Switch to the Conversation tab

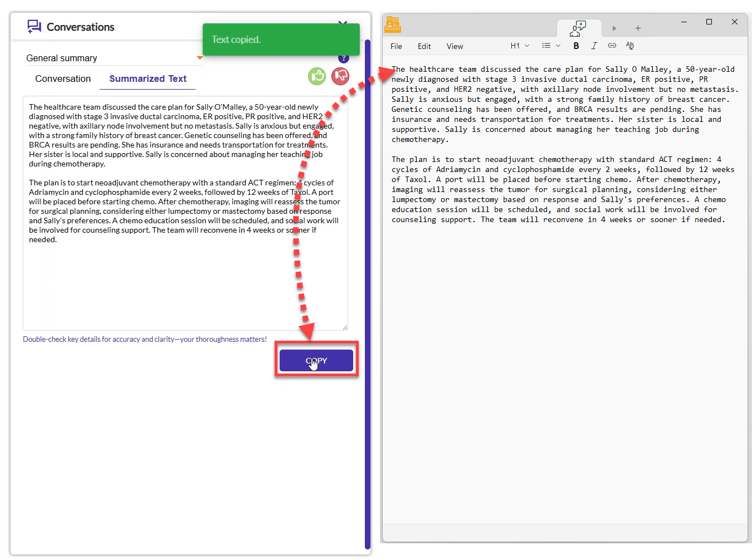coord(63,78)
